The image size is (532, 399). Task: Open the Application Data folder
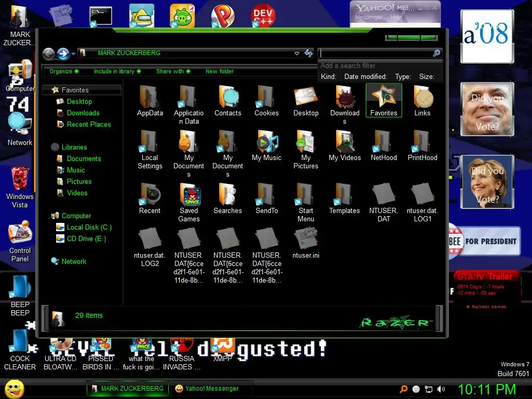tap(189, 105)
